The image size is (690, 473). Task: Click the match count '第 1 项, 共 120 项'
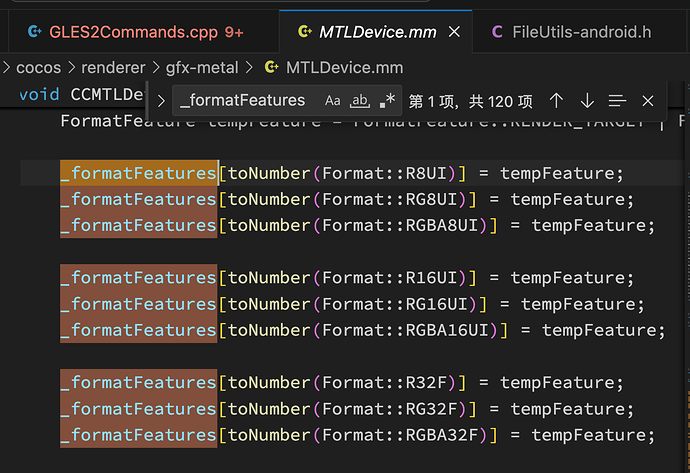coord(470,102)
